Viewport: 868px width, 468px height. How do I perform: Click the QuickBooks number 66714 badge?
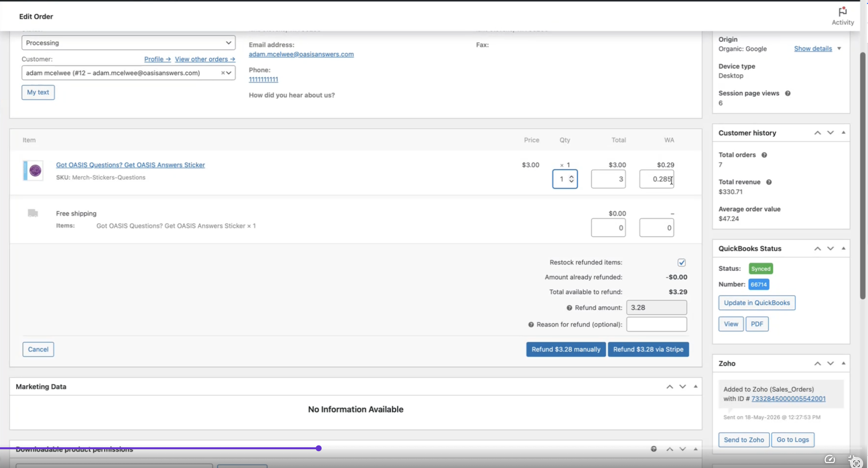point(759,285)
